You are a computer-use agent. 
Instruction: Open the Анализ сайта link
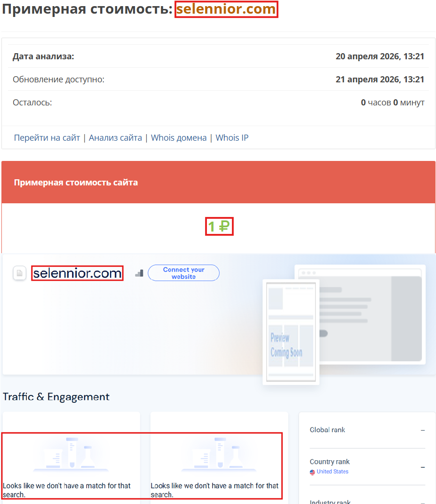[x=115, y=137]
